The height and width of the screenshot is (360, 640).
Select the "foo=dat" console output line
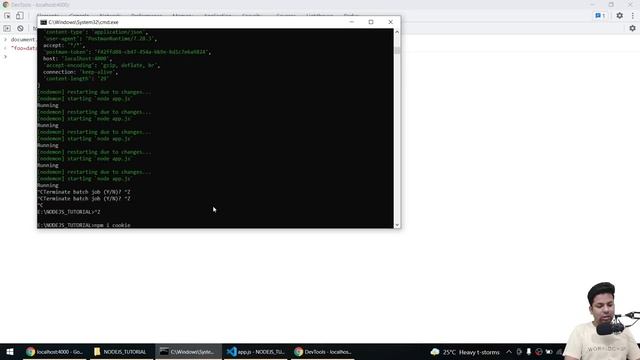24,48
